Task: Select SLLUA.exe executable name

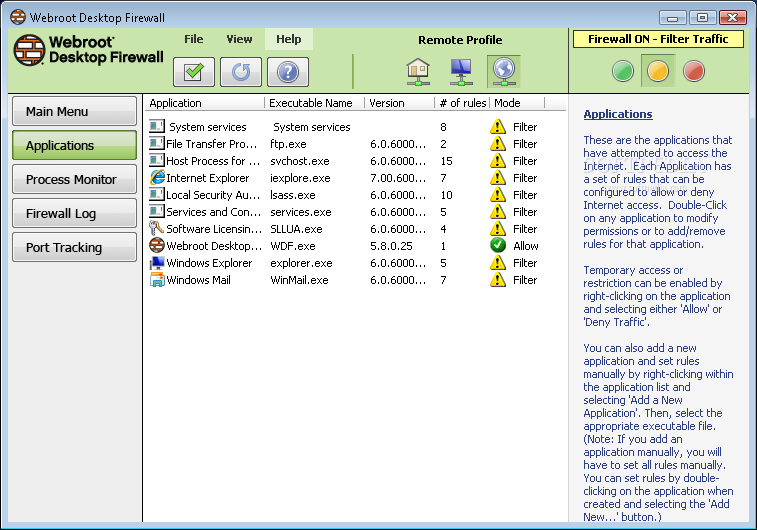Action: (x=296, y=229)
